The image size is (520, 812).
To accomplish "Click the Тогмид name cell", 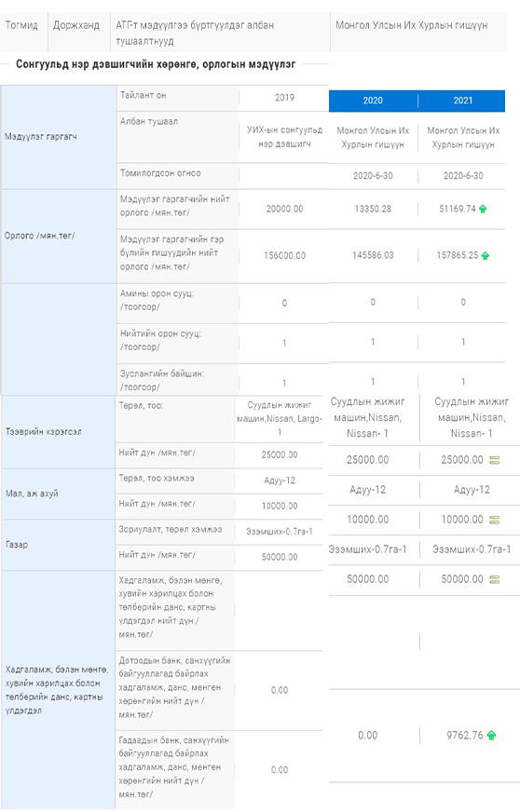I will tap(21, 25).
